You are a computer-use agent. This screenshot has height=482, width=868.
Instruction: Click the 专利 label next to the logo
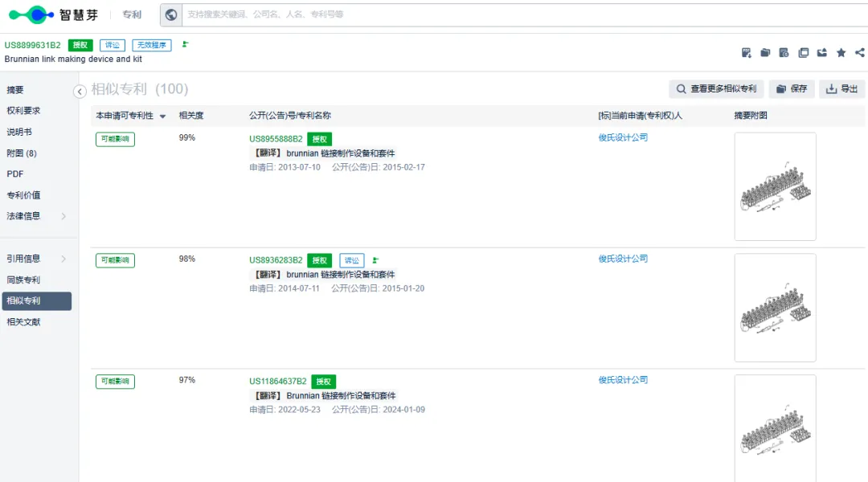132,15
